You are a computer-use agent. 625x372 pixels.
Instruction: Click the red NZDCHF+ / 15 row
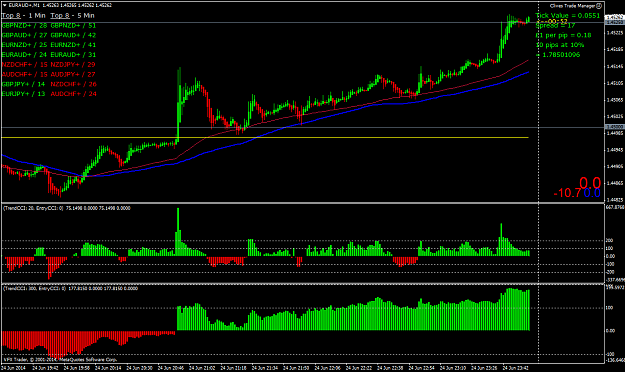tap(24, 65)
